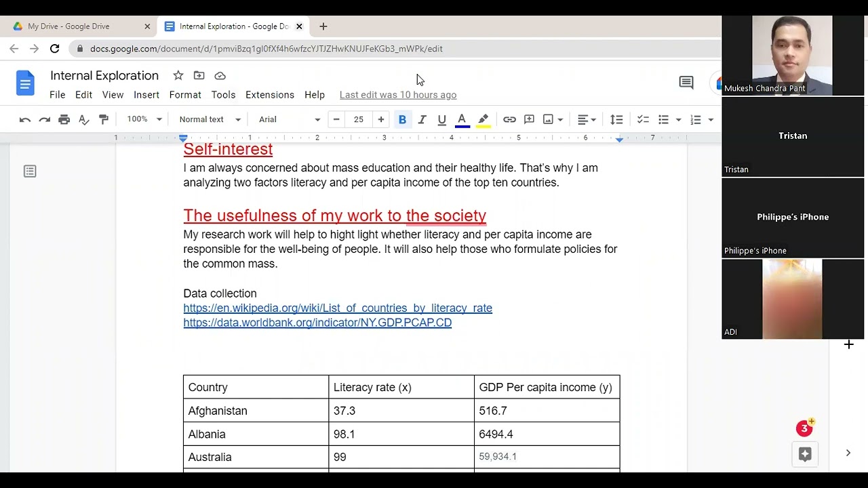View the cloud document status icon
868x488 pixels.
[220, 75]
